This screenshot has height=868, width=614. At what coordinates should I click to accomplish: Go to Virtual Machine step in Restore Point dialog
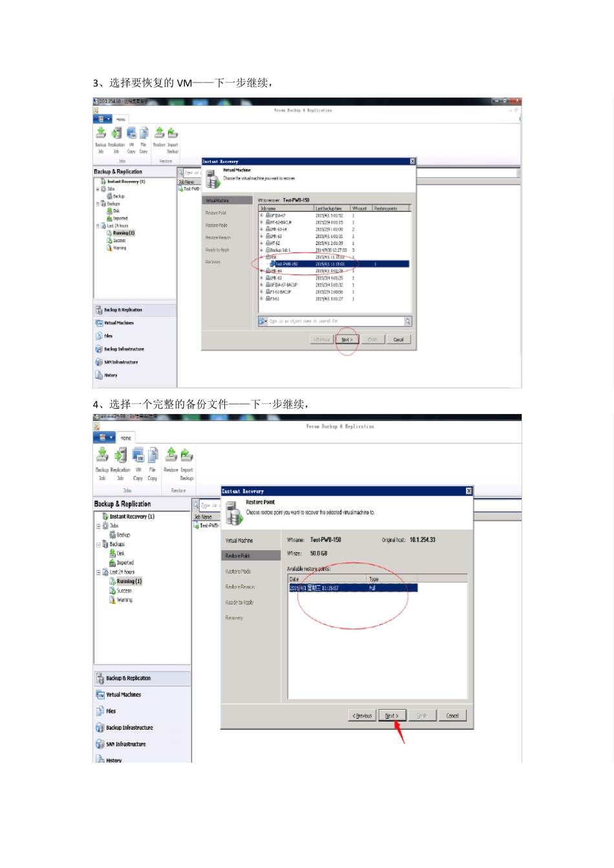[239, 541]
